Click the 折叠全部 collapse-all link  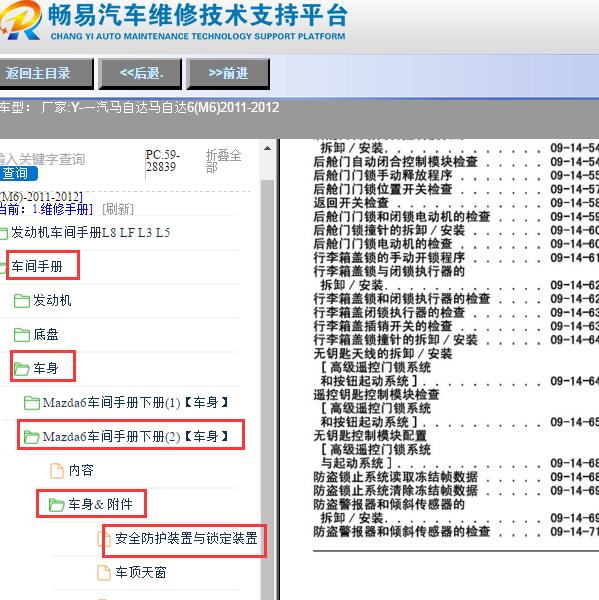point(224,161)
